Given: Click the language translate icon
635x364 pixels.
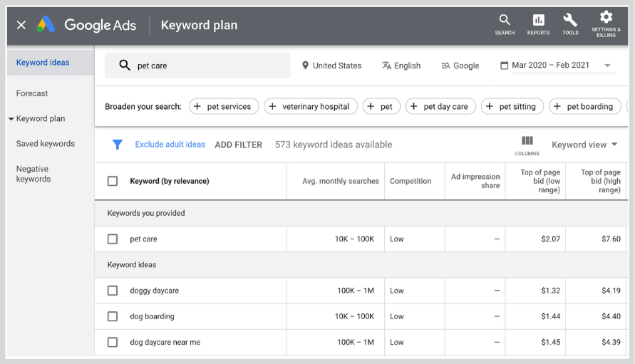Looking at the screenshot, I should coord(387,66).
